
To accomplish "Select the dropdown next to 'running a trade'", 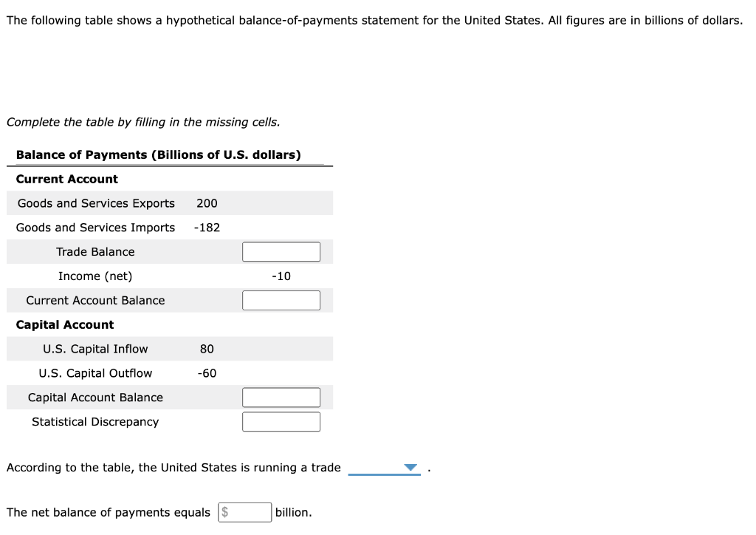I will pyautogui.click(x=384, y=467).
